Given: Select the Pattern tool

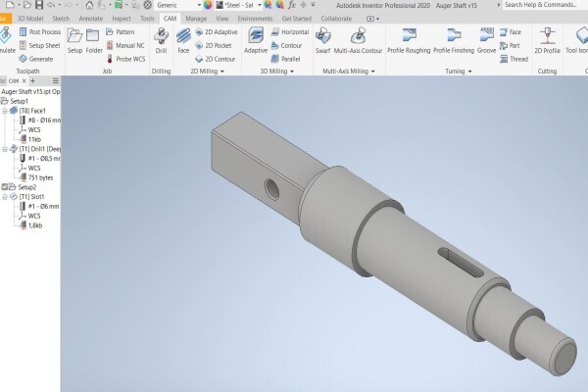Looking at the screenshot, I should (120, 32).
